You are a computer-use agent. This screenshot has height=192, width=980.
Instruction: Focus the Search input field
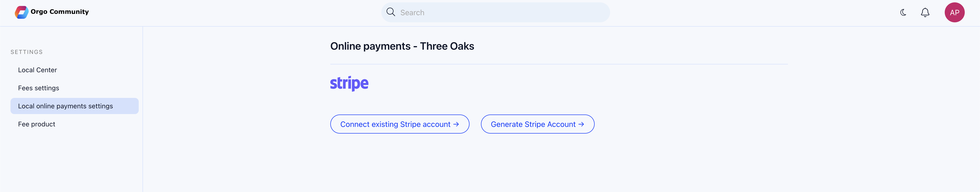point(495,13)
